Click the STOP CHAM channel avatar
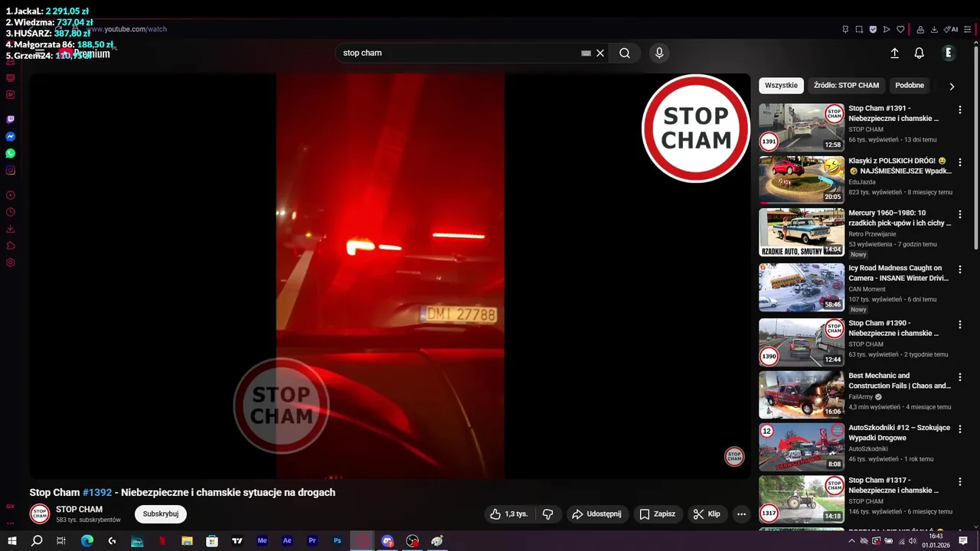The height and width of the screenshot is (551, 980). coord(40,514)
